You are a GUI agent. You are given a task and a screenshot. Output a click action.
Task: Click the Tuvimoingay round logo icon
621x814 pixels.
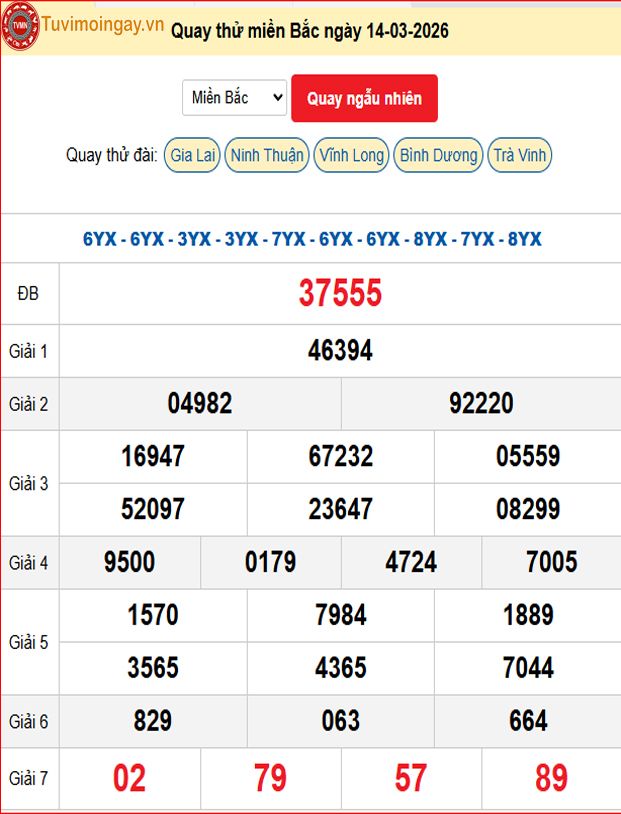pos(20,26)
